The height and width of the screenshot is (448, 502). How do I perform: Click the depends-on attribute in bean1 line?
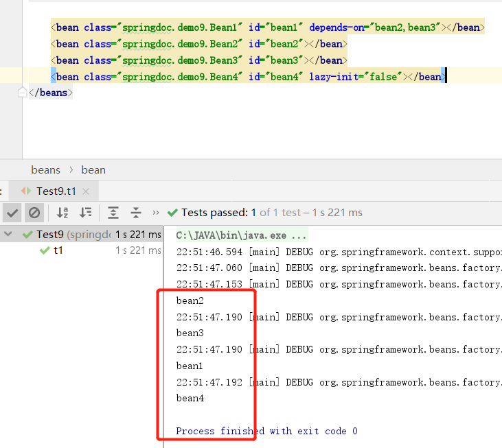pyautogui.click(x=375, y=27)
